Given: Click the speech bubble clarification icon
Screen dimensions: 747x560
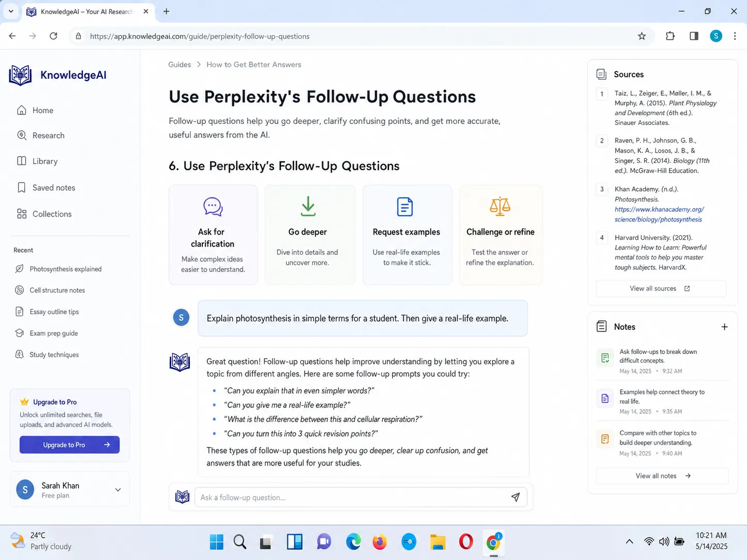Looking at the screenshot, I should (213, 207).
